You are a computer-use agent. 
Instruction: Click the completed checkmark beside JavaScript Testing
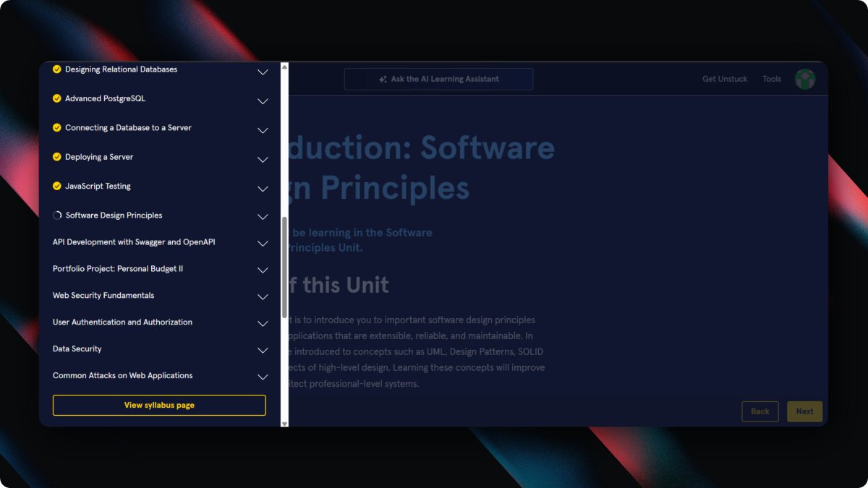(x=57, y=186)
